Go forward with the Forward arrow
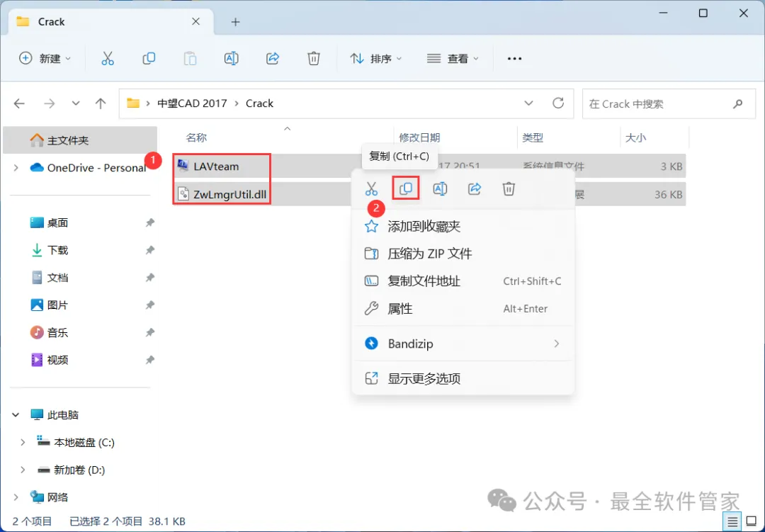 [50, 103]
